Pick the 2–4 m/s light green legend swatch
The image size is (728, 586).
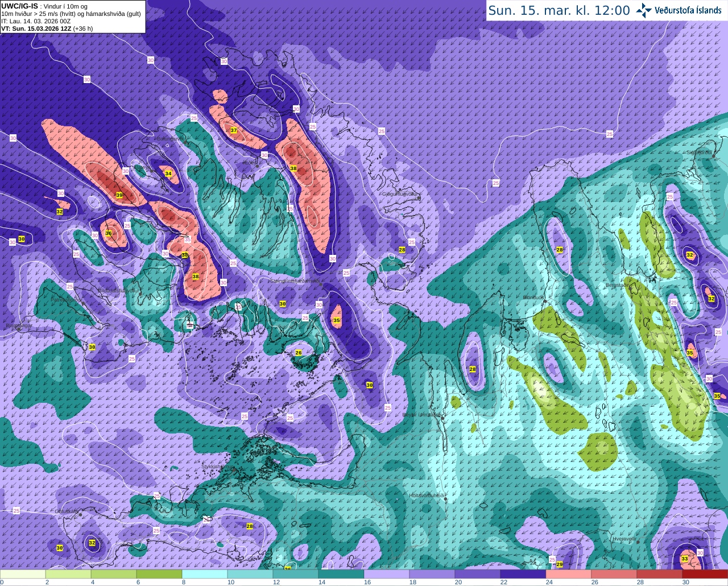pos(68,575)
